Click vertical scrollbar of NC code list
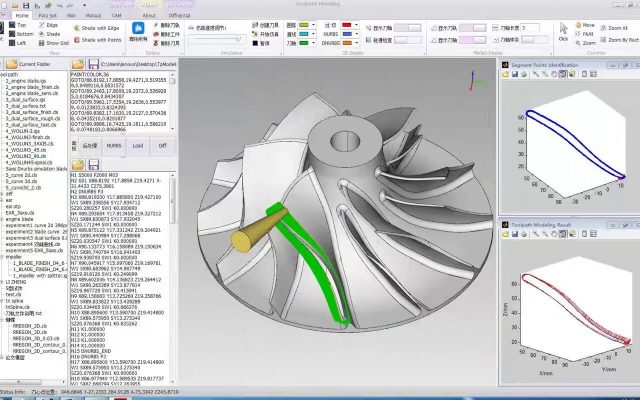This screenshot has height=400, width=640. [x=172, y=279]
